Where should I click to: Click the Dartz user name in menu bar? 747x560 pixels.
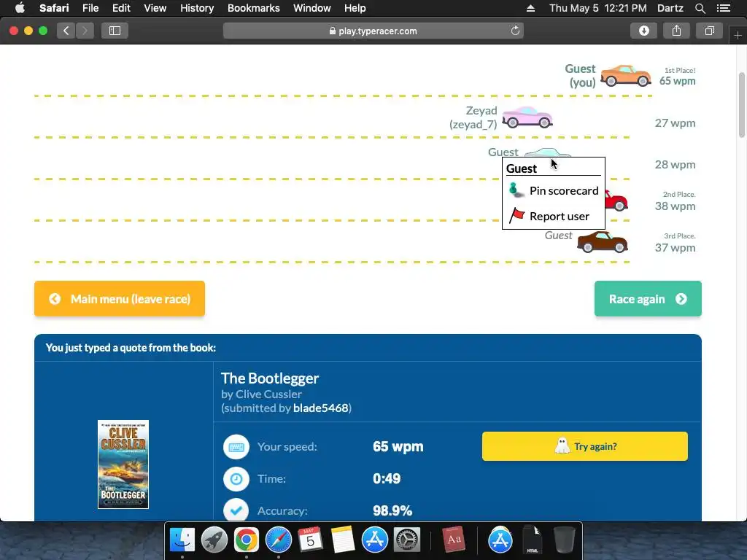[670, 8]
